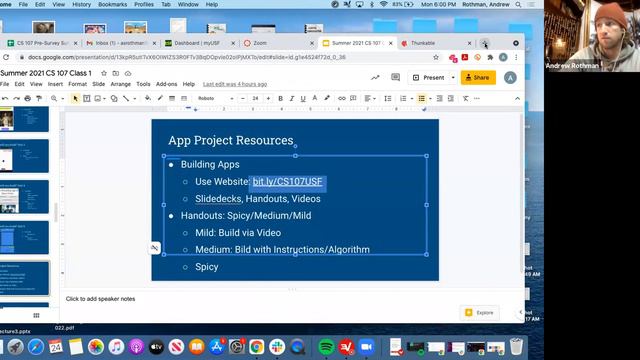Screen dimensions: 640x360
Task: Increase font size with plus
Action: [x=268, y=98]
